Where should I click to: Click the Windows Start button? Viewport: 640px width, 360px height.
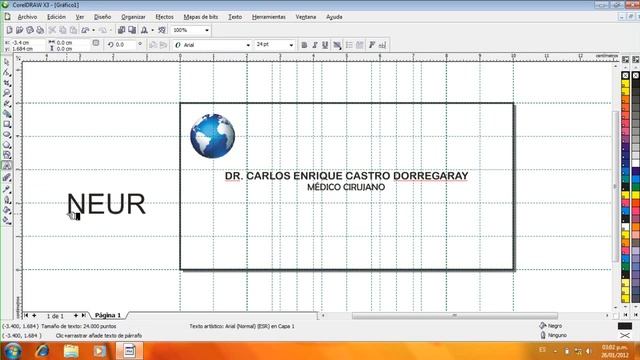click(13, 351)
